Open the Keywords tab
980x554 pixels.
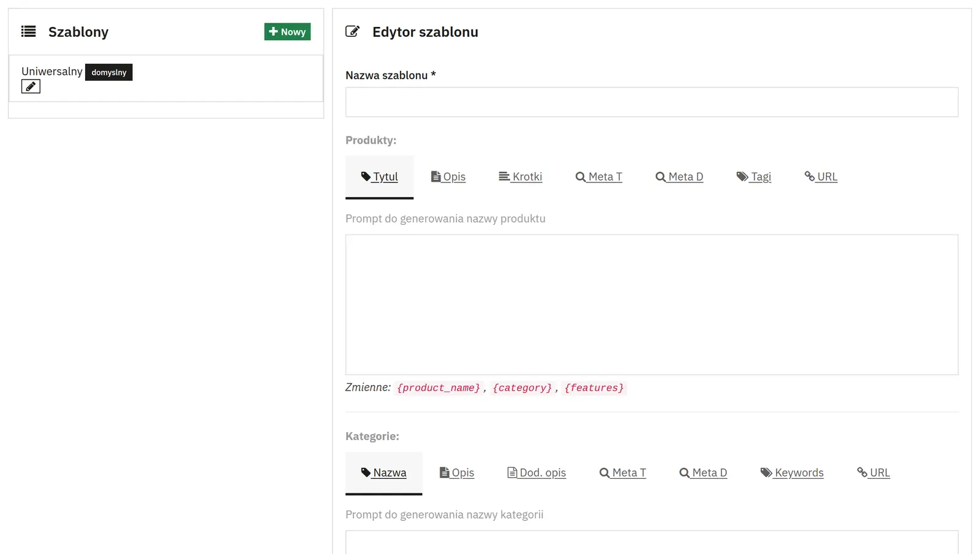click(792, 473)
